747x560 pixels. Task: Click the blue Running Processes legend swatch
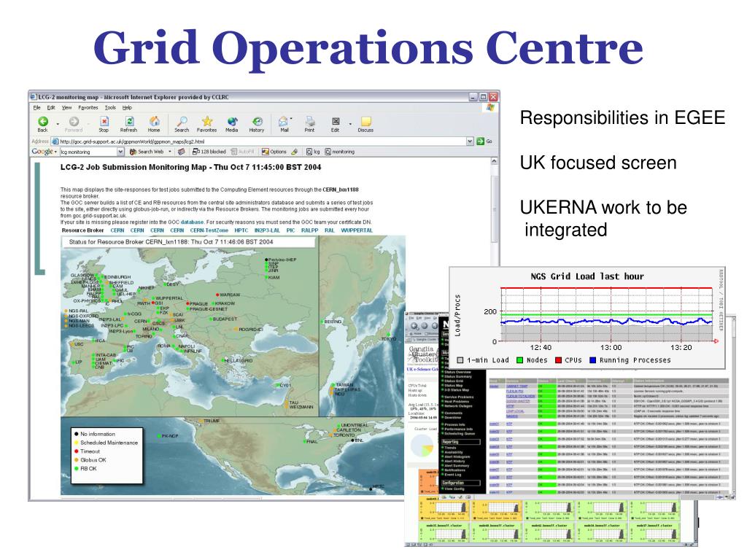tap(592, 360)
